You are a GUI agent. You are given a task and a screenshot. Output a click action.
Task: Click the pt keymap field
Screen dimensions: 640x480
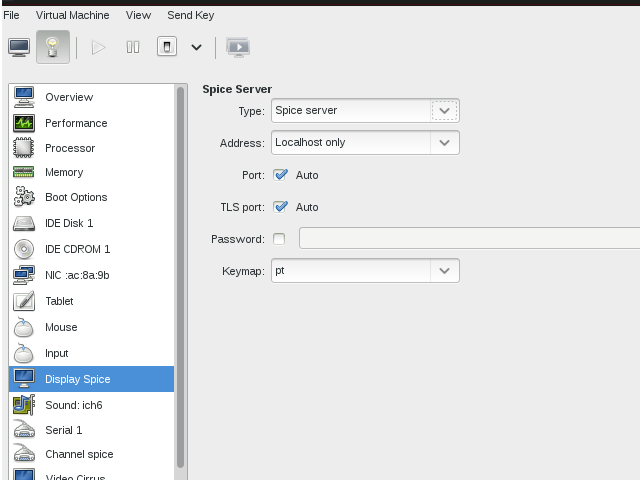(351, 271)
